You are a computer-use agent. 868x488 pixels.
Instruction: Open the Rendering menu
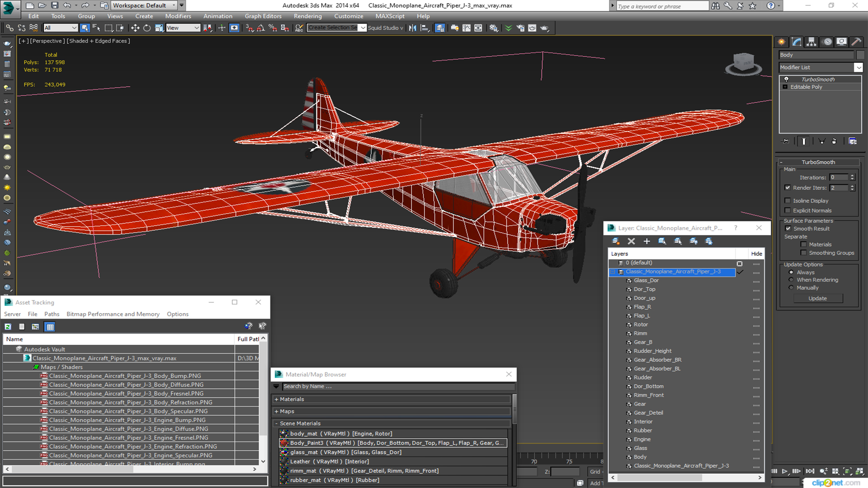pos(308,16)
